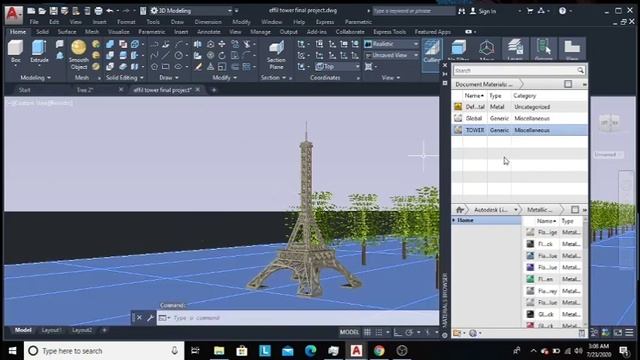Toggle drawing grid display in status bar

tap(367, 332)
